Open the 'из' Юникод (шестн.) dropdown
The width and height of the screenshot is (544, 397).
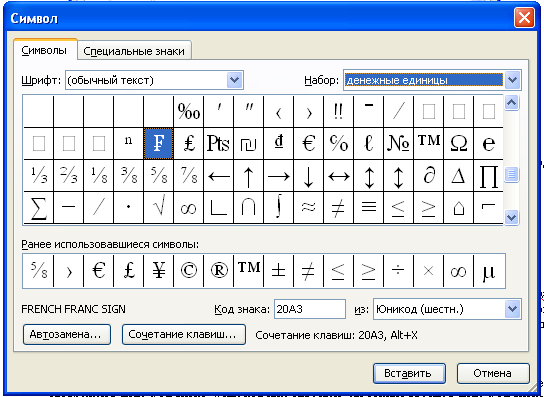pyautogui.click(x=512, y=309)
